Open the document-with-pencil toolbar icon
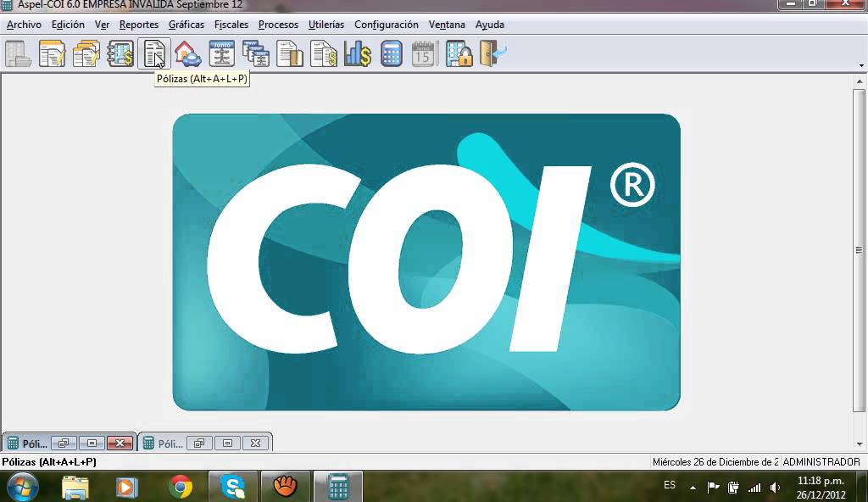 52,53
